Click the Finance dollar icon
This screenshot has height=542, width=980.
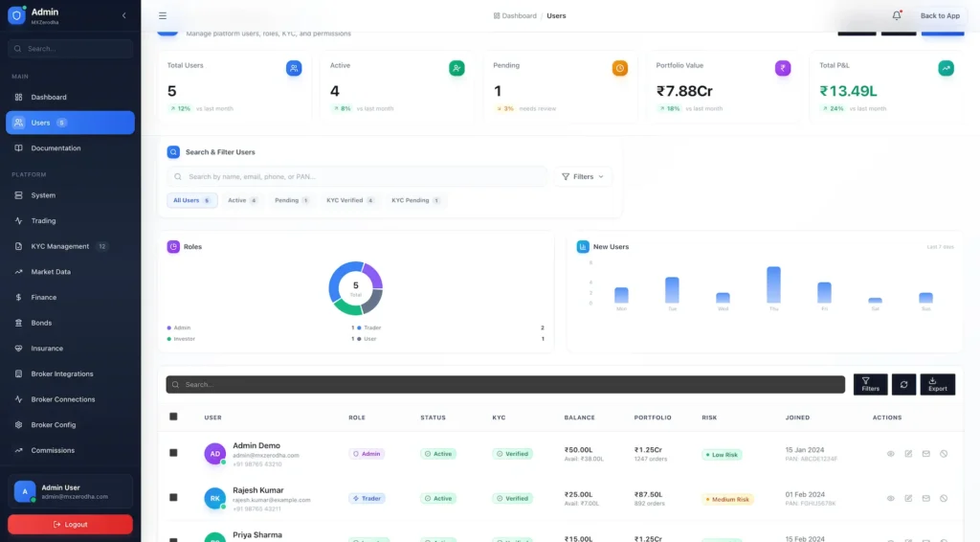[19, 298]
